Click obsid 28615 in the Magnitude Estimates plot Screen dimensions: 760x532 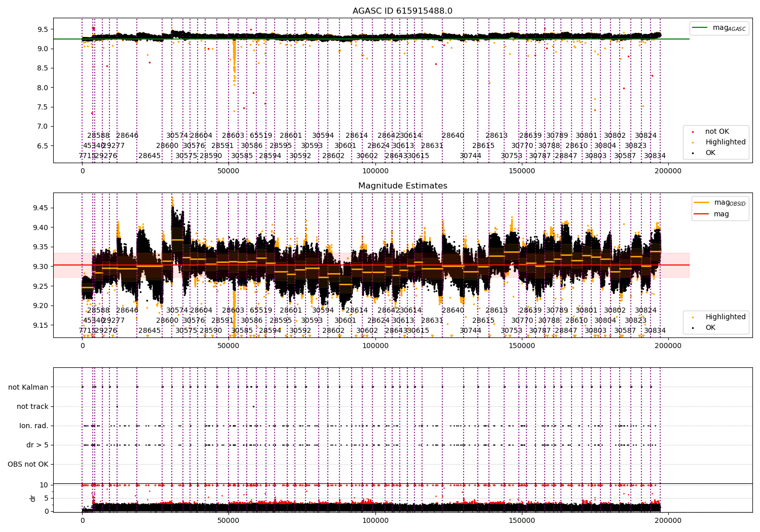coord(483,320)
